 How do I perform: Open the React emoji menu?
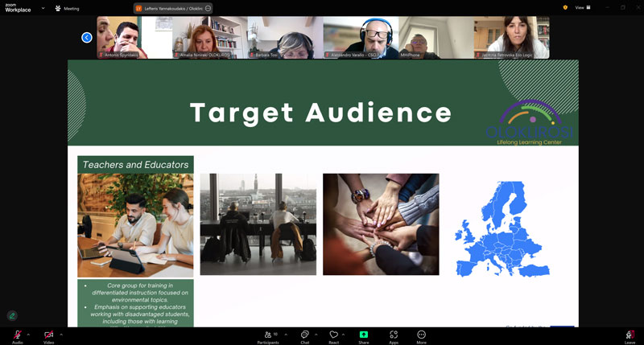(x=333, y=335)
